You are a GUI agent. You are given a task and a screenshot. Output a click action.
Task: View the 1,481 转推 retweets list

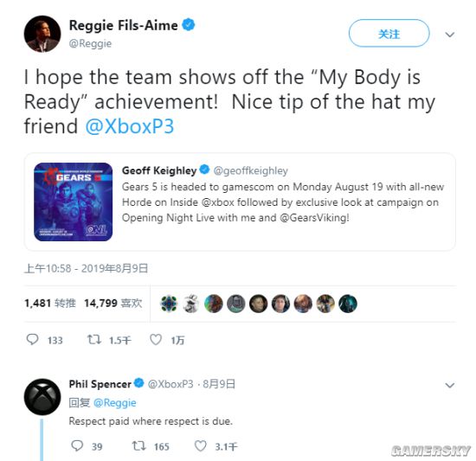pyautogui.click(x=50, y=303)
